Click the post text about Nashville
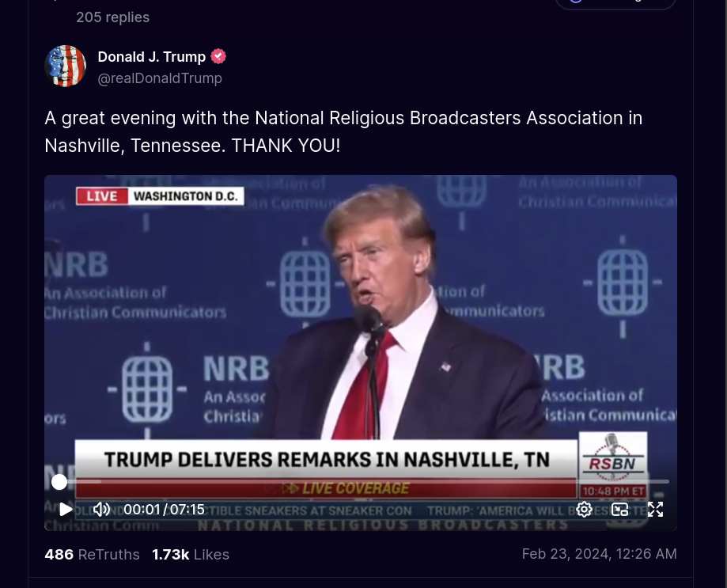Screen dimensions: 727x588 point(343,131)
